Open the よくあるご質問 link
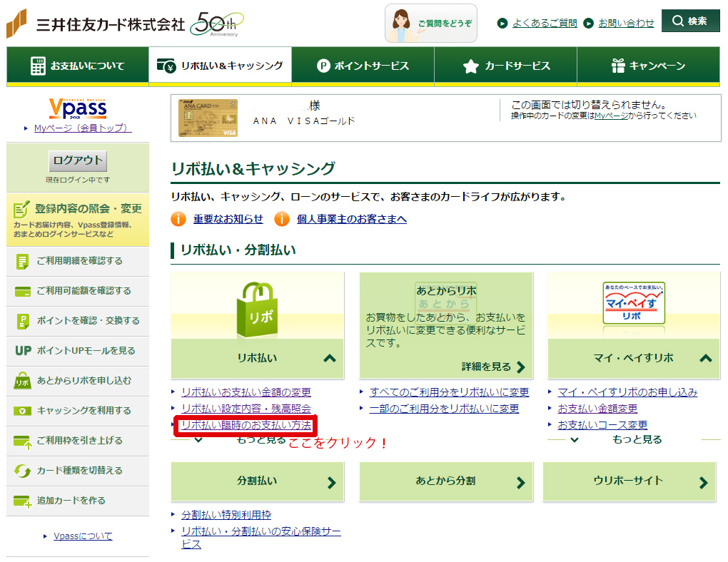Image resolution: width=728 pixels, height=562 pixels. (x=544, y=23)
